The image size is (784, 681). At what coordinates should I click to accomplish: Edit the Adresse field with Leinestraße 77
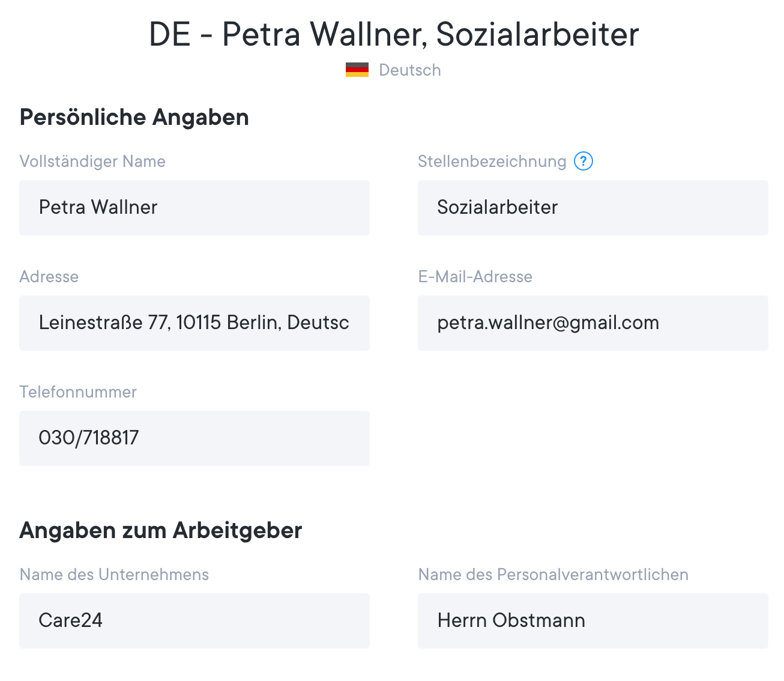pyautogui.click(x=194, y=323)
